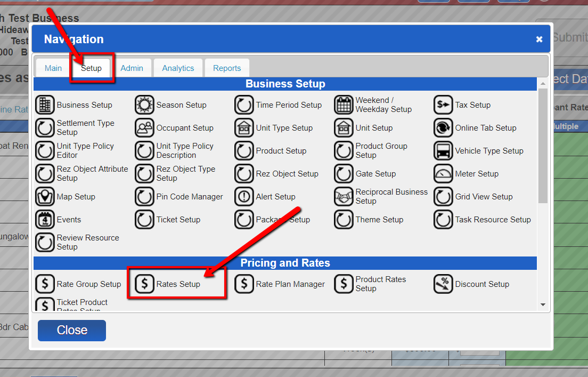Click Rate Group Setup dollar icon
588x377 pixels.
(45, 284)
